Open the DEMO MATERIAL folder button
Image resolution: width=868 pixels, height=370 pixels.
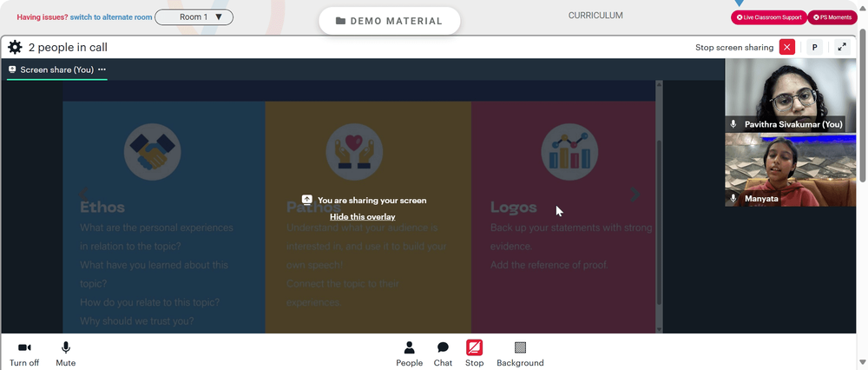(390, 21)
